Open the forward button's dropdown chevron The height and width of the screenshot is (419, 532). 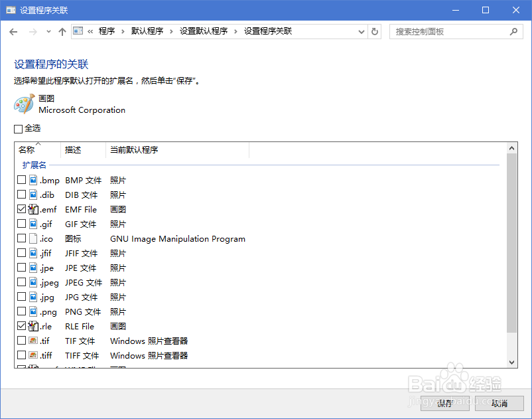click(48, 31)
